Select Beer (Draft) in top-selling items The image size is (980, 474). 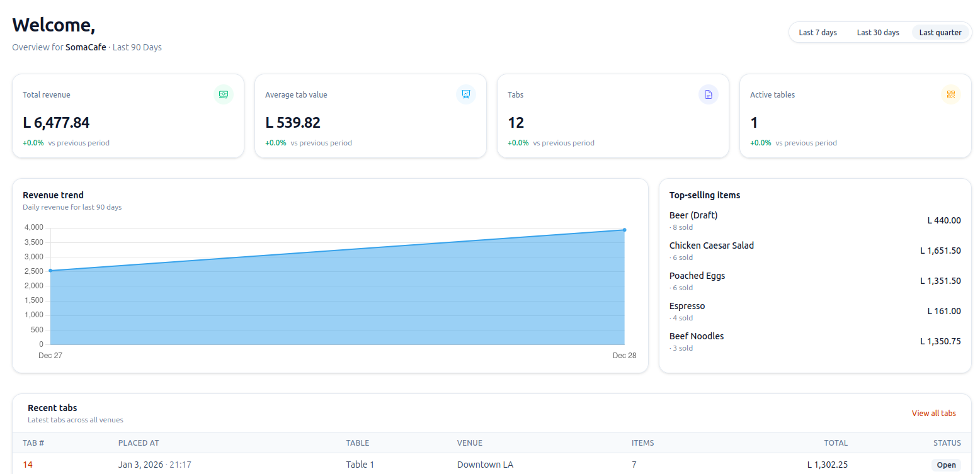[693, 215]
